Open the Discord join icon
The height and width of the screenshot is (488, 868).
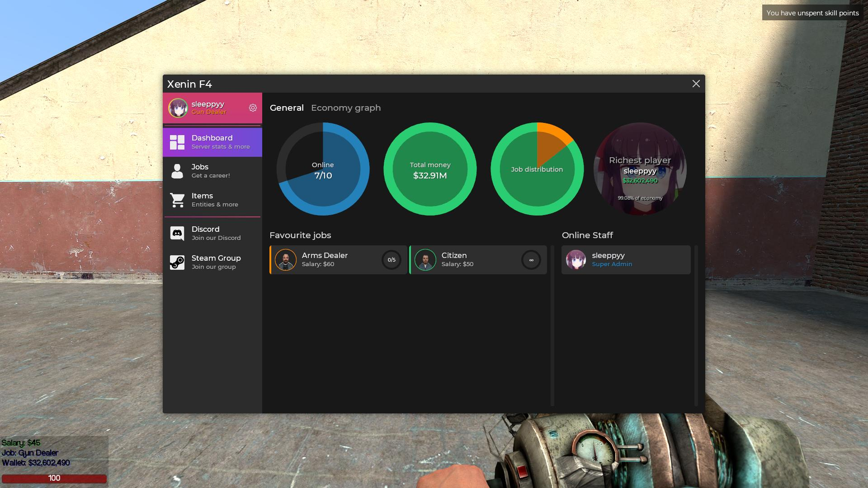(177, 233)
